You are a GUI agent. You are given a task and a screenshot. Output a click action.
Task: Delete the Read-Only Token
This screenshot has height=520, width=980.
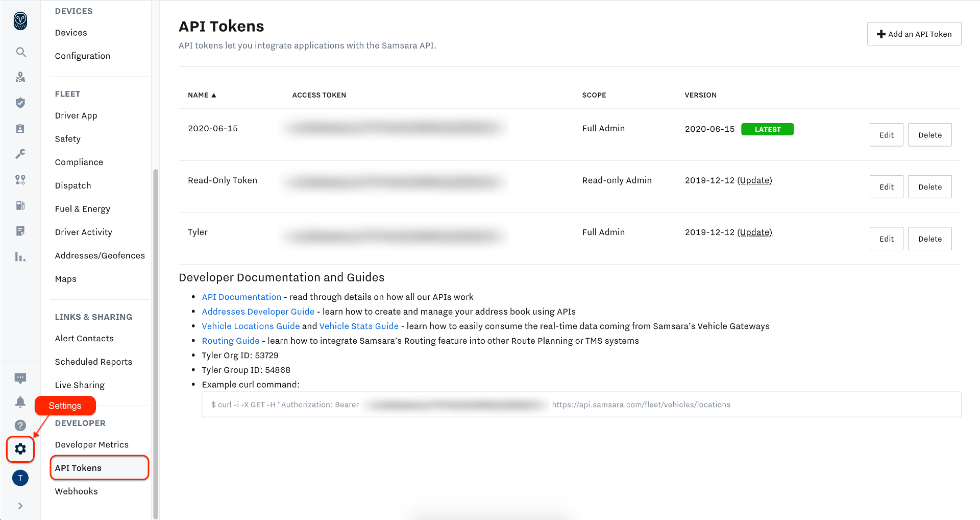[930, 187]
